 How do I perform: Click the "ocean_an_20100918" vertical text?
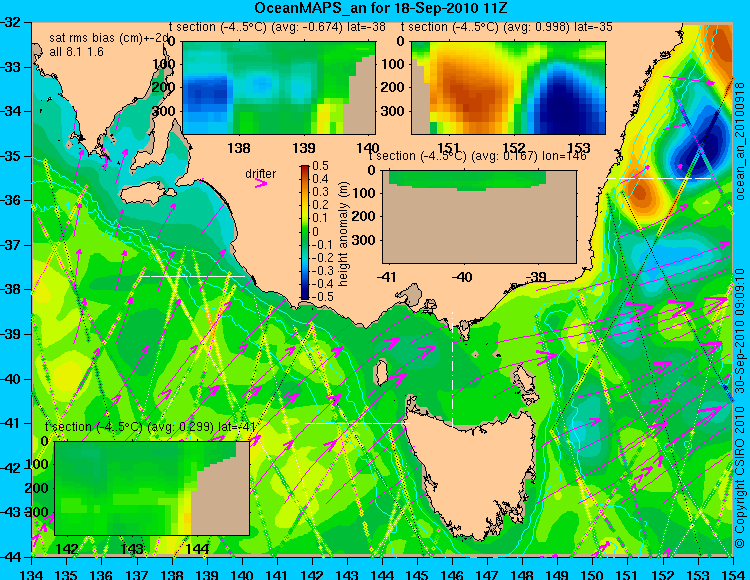(740, 141)
